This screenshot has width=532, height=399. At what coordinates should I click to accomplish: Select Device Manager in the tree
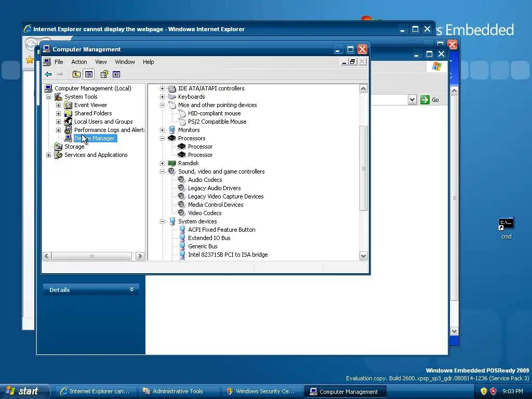[x=95, y=138]
